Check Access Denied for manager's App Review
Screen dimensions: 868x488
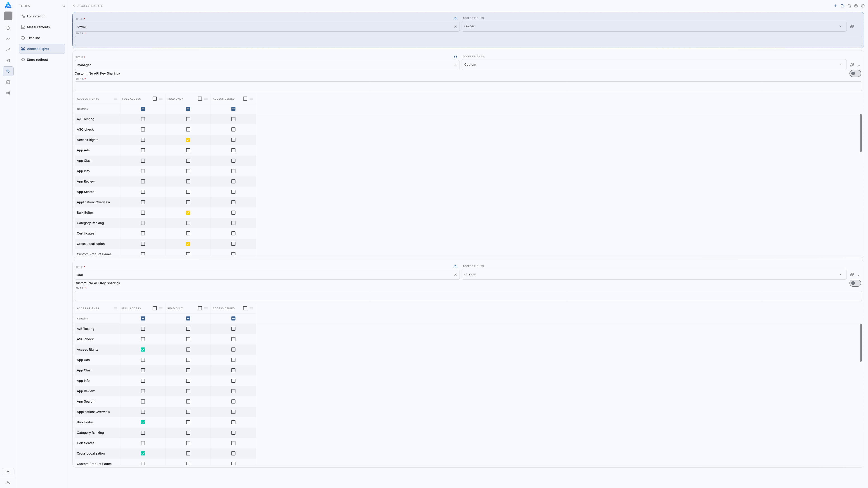pyautogui.click(x=233, y=181)
